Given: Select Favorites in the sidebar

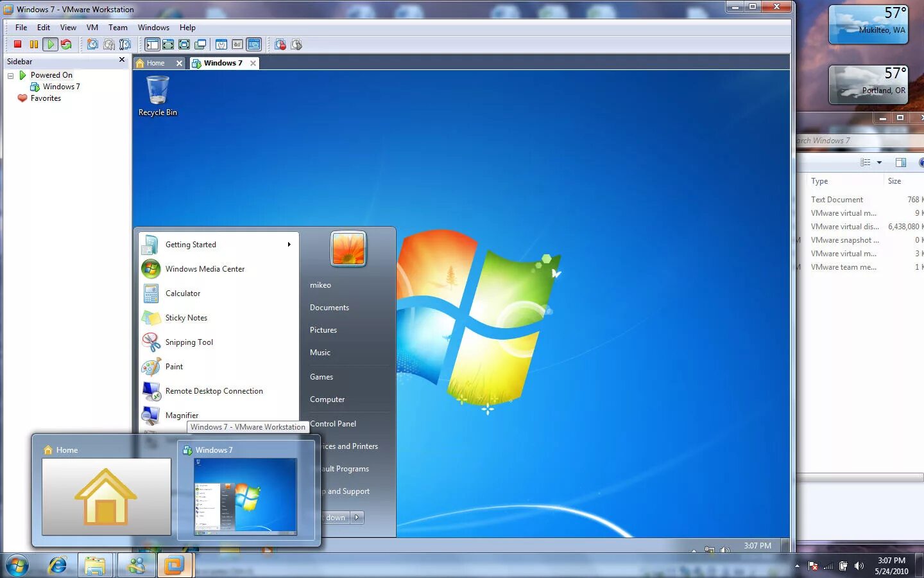Looking at the screenshot, I should click(x=46, y=98).
